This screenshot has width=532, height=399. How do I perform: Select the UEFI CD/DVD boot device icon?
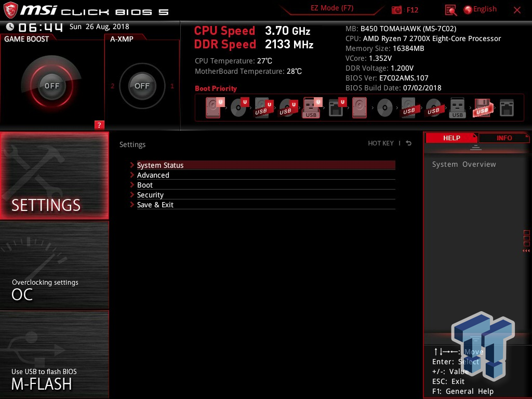(x=239, y=108)
